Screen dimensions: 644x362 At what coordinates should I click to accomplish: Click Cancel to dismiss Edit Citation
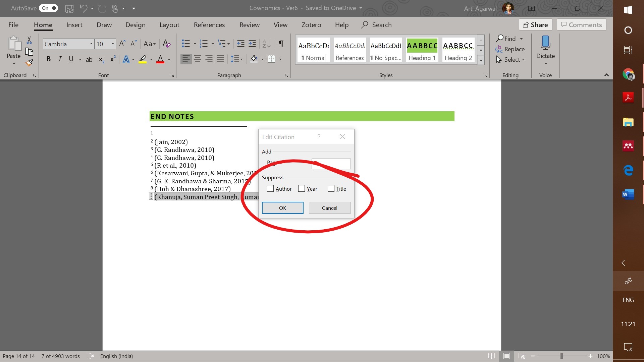[x=329, y=208]
